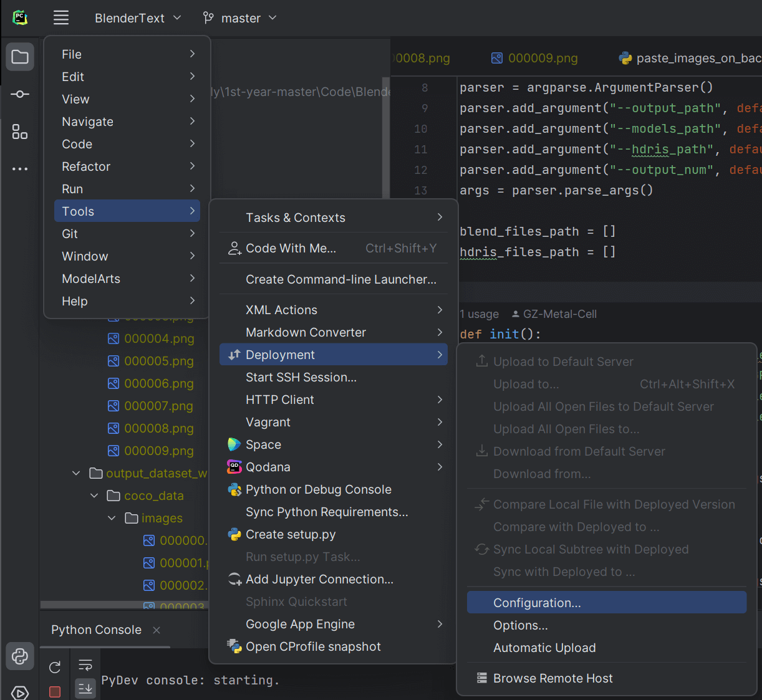
Task: Open the Commit tool window icon
Action: click(20, 94)
